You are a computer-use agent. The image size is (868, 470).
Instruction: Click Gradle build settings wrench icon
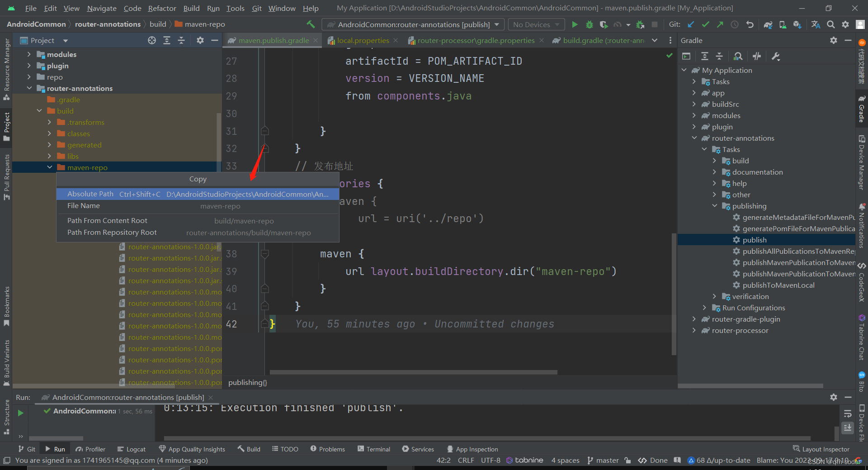pos(776,56)
